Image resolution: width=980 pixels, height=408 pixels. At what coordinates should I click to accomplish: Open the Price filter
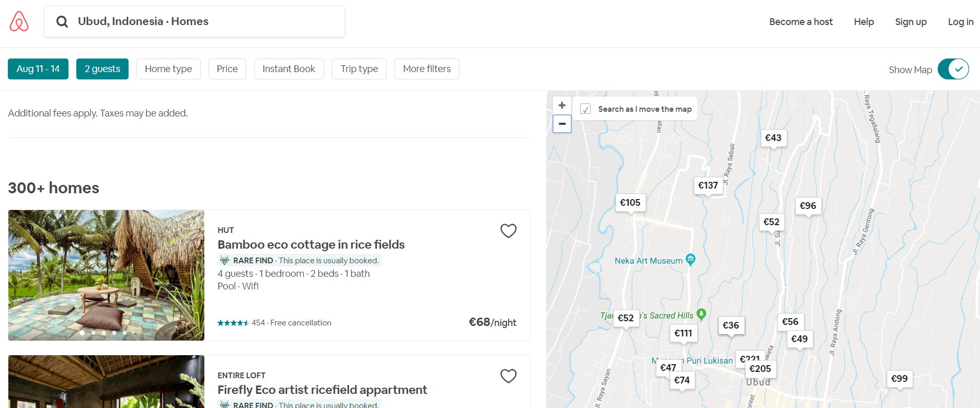click(227, 69)
